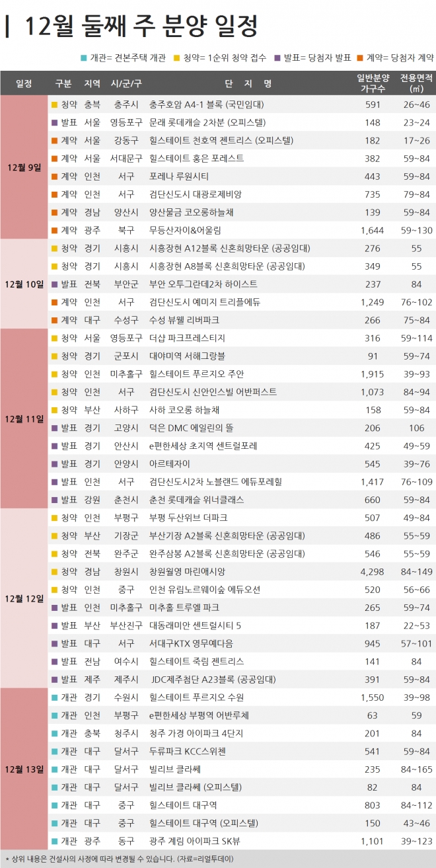This screenshot has width=436, height=868.
Task: Click the title '12월 둘째 주 분양 일정'
Action: click(x=141, y=26)
